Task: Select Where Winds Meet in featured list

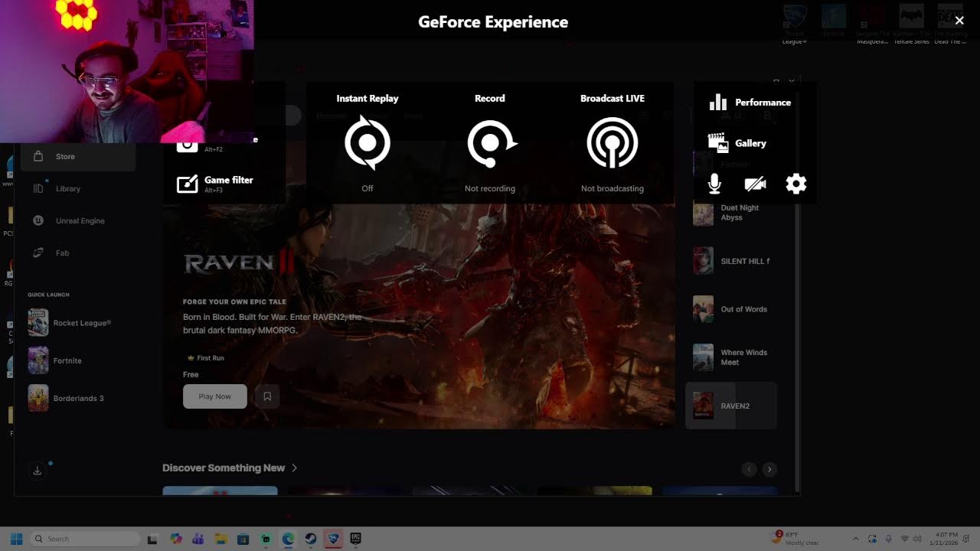Action: tap(731, 357)
